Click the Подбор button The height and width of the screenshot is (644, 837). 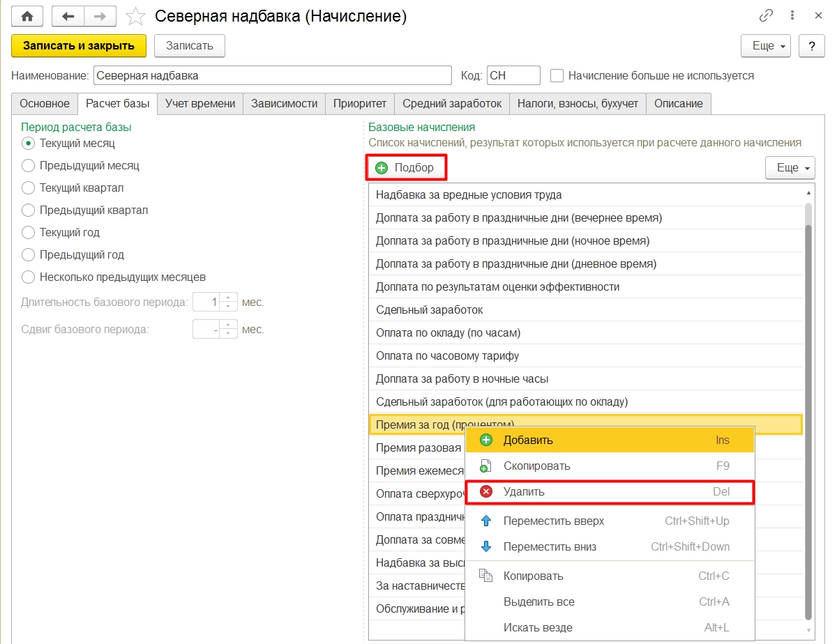406,168
